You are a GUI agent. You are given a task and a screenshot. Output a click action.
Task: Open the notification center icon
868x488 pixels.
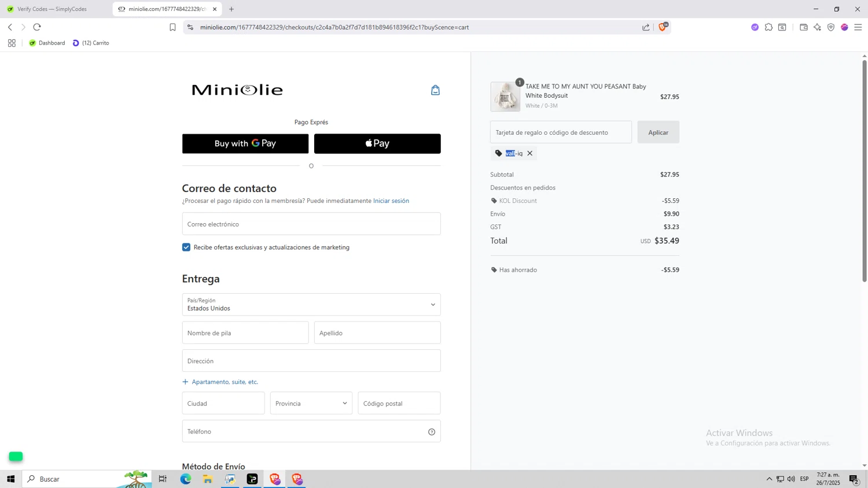point(854,479)
